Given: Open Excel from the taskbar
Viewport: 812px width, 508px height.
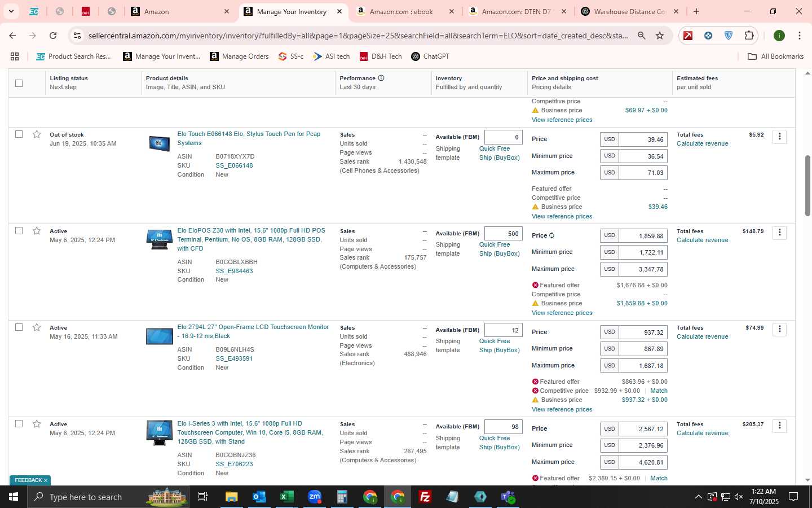Looking at the screenshot, I should (x=286, y=497).
